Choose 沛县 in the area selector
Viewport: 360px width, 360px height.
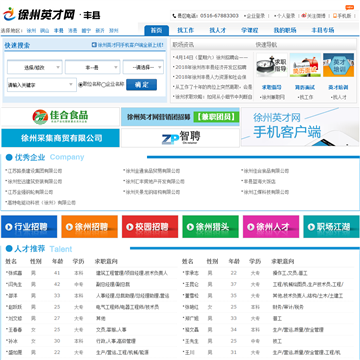tap(73, 30)
